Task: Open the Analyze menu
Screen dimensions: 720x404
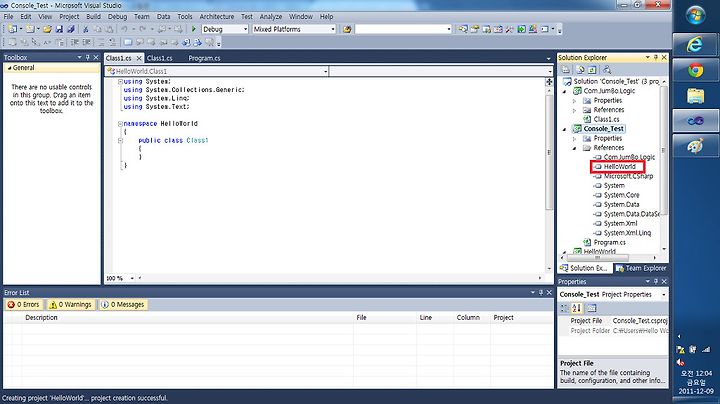Action: [271, 17]
